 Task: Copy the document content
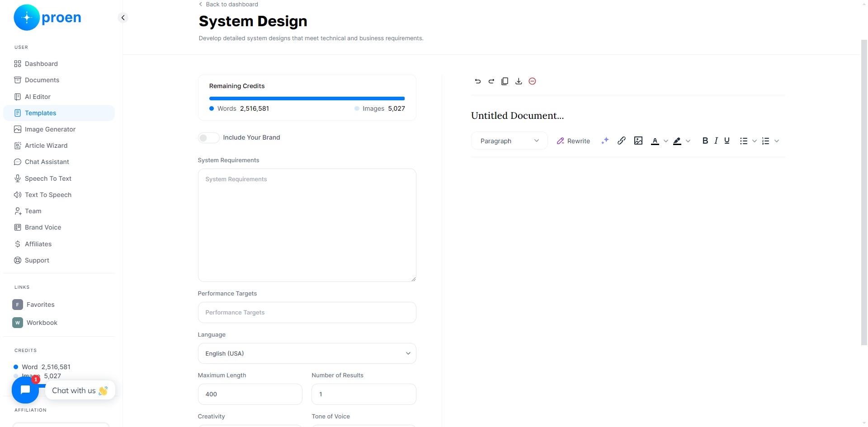(505, 81)
